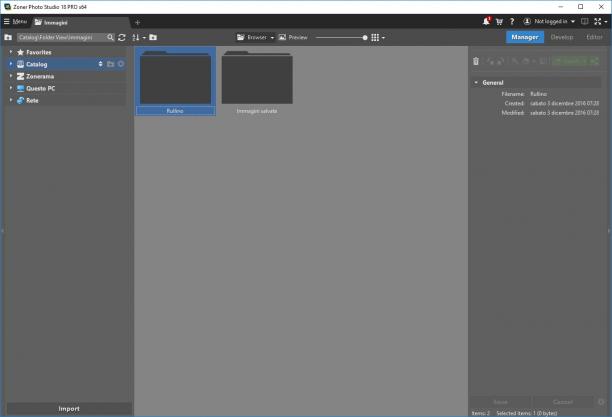Toggle the side panel layout icon

tap(585, 22)
